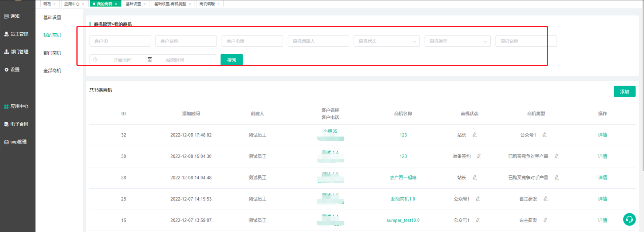Viewport: 644px width, 232px height.
Task: Click the clock icon in start time field
Action: pyautogui.click(x=95, y=60)
